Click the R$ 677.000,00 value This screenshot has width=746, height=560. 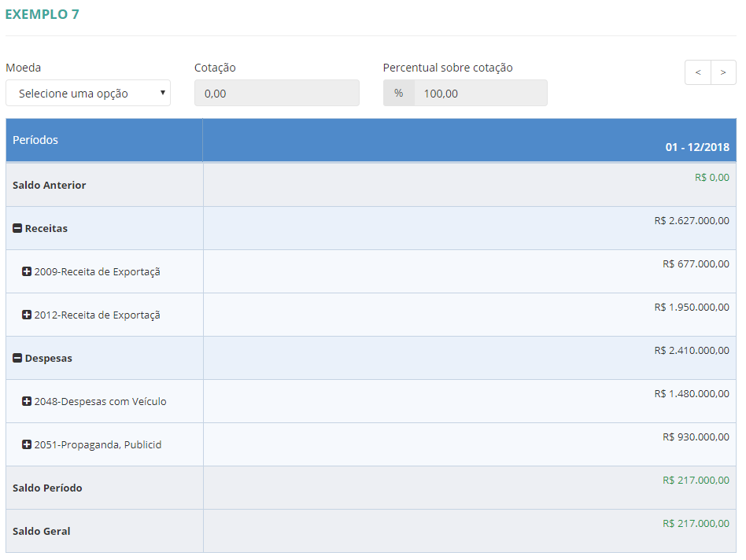(x=696, y=264)
